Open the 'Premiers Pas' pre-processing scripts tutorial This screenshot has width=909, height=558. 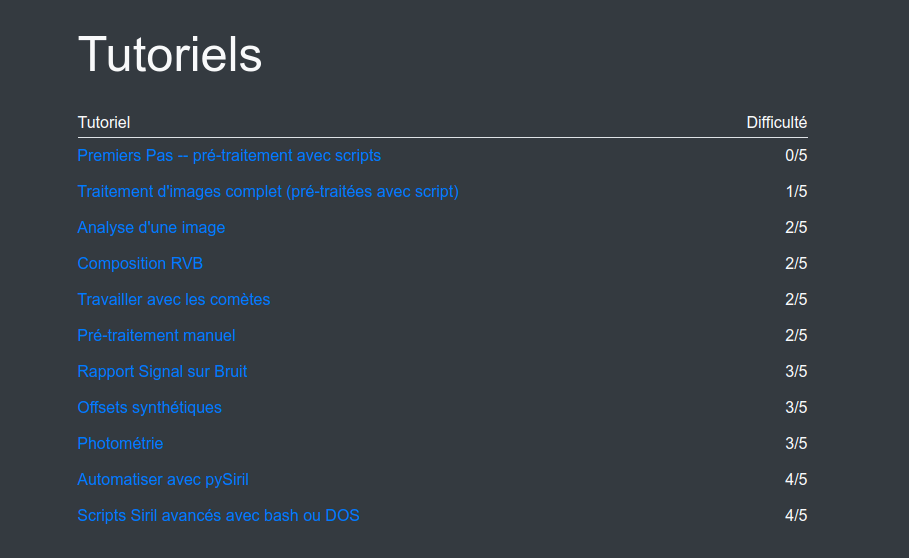coord(229,156)
